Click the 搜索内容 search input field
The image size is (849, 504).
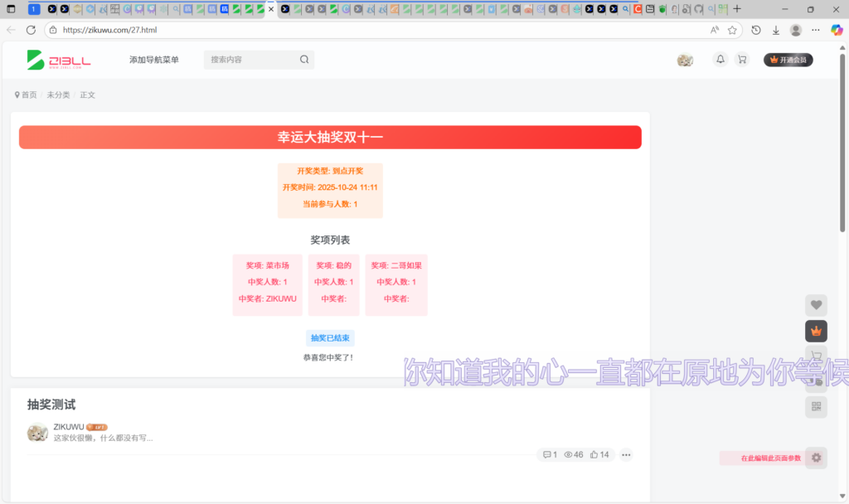point(249,60)
